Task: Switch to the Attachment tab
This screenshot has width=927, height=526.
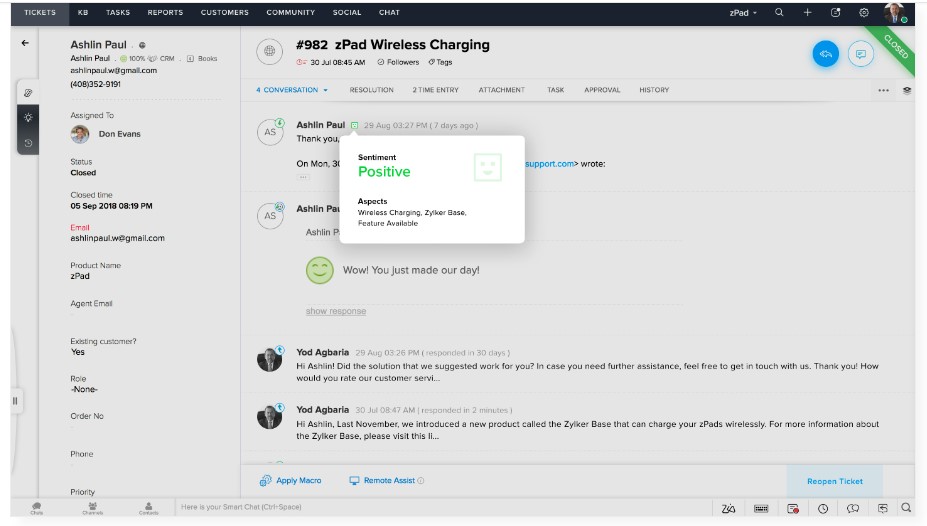Action: coord(501,90)
